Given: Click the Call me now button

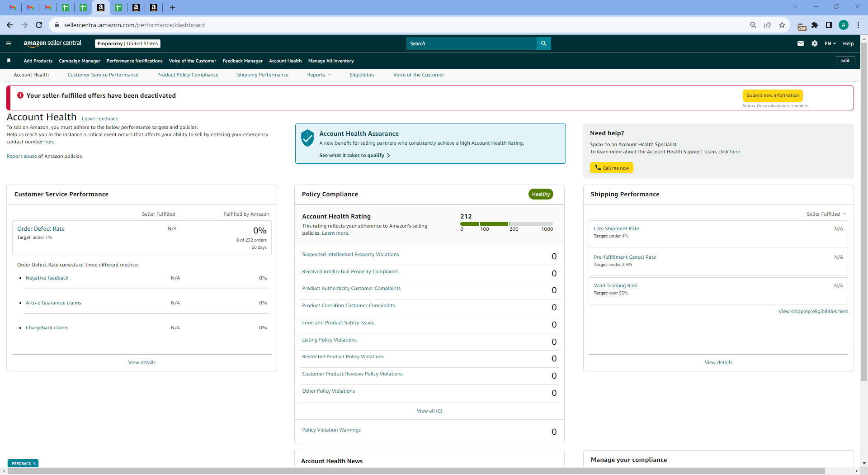Looking at the screenshot, I should (x=612, y=168).
